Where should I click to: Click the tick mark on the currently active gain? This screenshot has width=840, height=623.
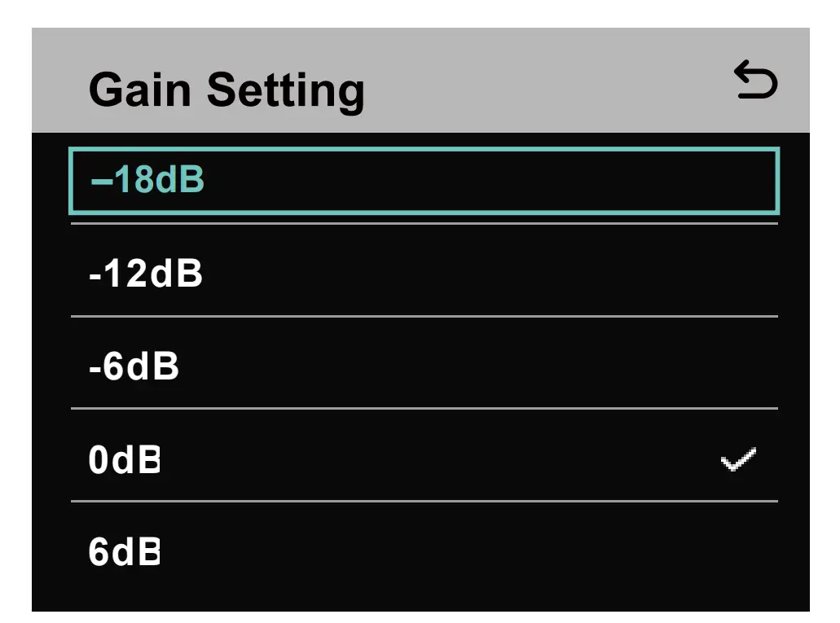(x=738, y=461)
